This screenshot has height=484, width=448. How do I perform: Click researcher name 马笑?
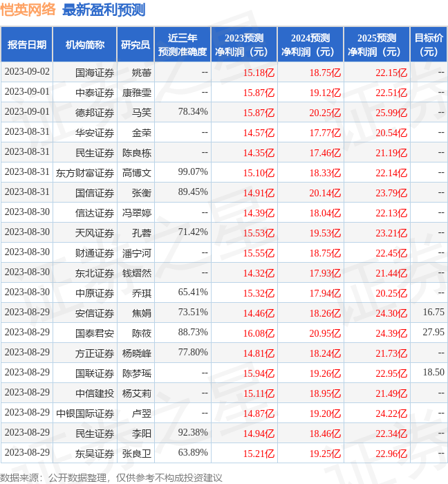tap(142, 113)
